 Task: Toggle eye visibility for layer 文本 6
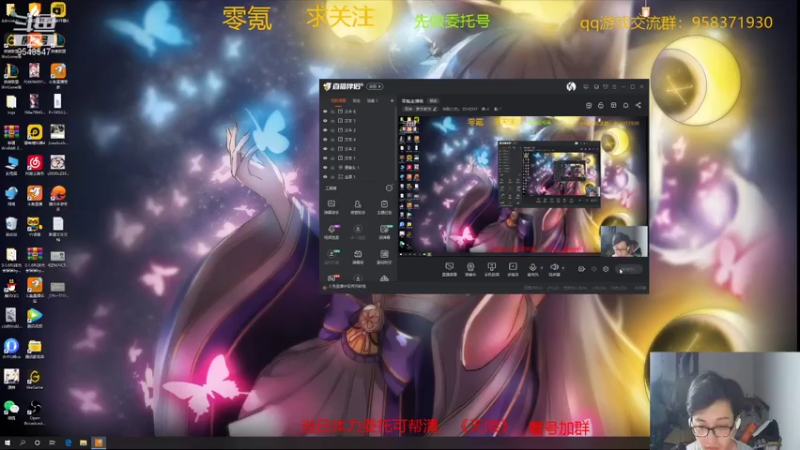[x=325, y=111]
